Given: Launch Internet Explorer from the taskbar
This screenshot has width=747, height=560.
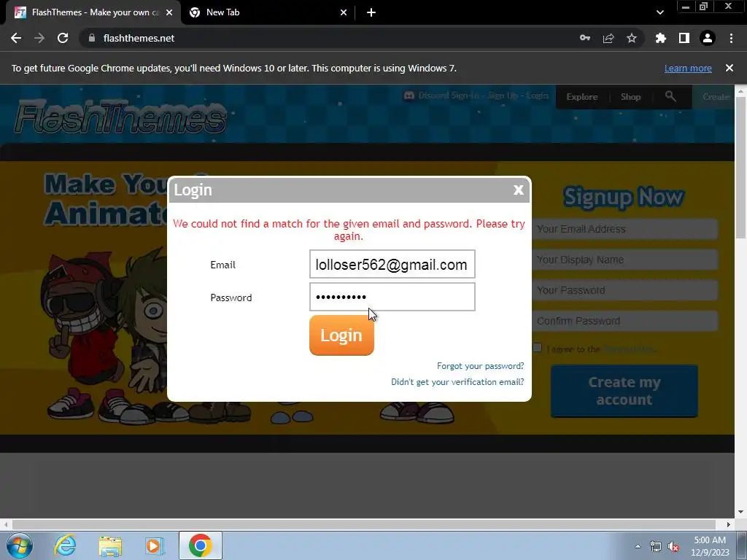Looking at the screenshot, I should point(65,545).
